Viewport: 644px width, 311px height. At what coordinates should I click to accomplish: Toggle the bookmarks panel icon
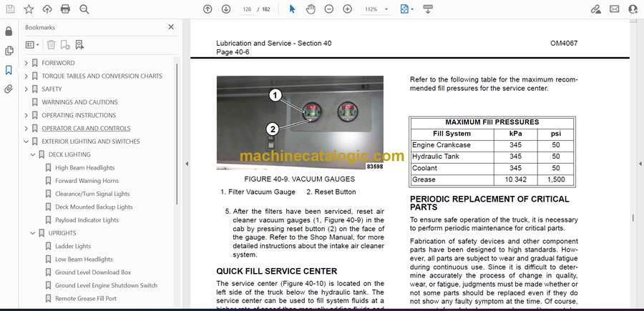(x=9, y=70)
